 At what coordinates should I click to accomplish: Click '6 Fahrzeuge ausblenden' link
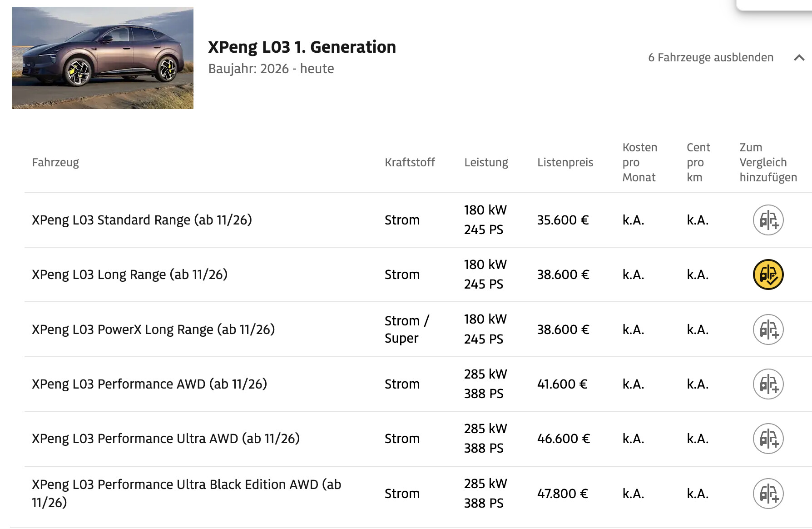pos(711,57)
